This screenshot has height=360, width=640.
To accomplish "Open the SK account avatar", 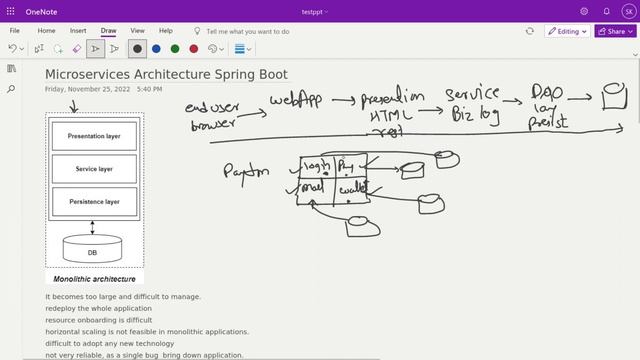I will [x=629, y=11].
